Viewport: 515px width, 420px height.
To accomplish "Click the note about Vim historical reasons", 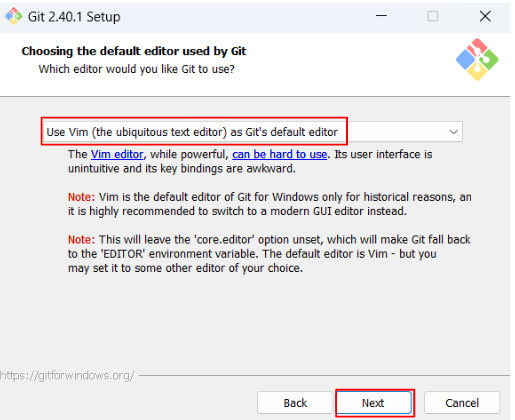I will click(270, 204).
